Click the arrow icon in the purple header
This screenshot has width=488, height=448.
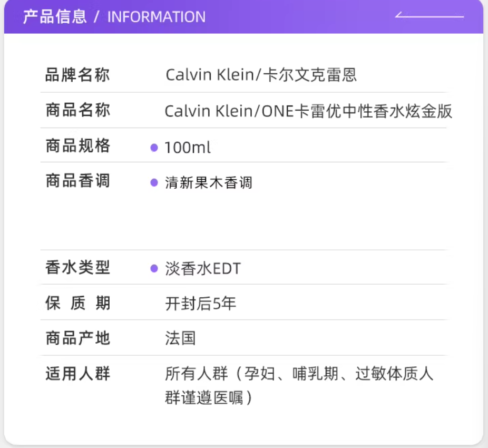(429, 15)
